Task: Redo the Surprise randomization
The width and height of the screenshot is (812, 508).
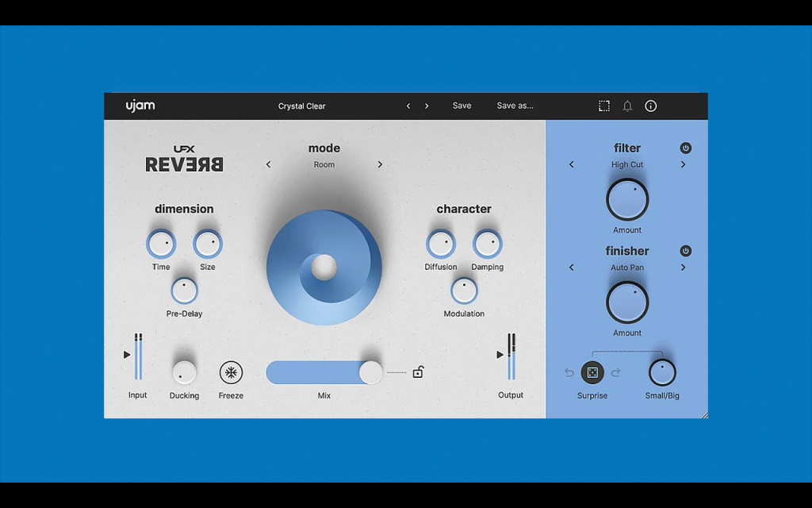Action: pyautogui.click(x=615, y=372)
